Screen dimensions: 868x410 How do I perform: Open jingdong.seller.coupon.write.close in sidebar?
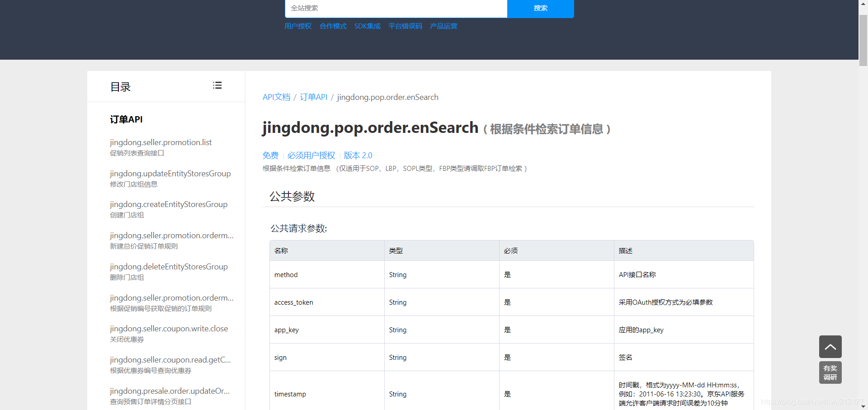point(169,329)
